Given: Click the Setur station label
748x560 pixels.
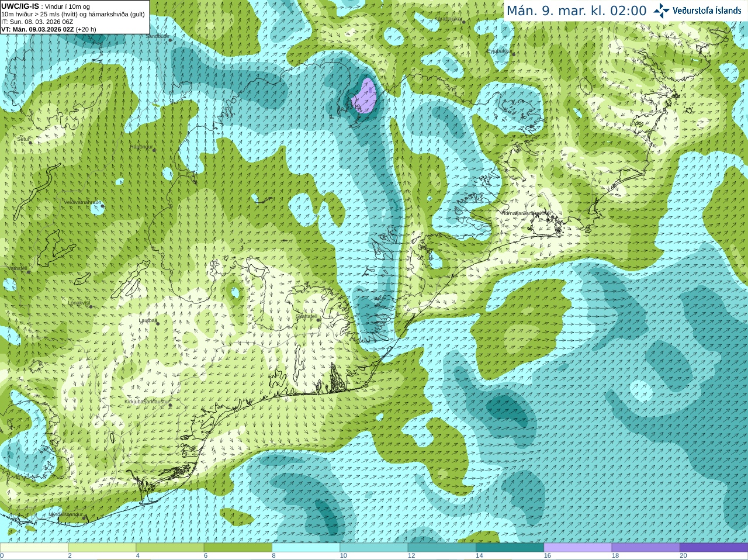Looking at the screenshot, I should (x=23, y=139).
